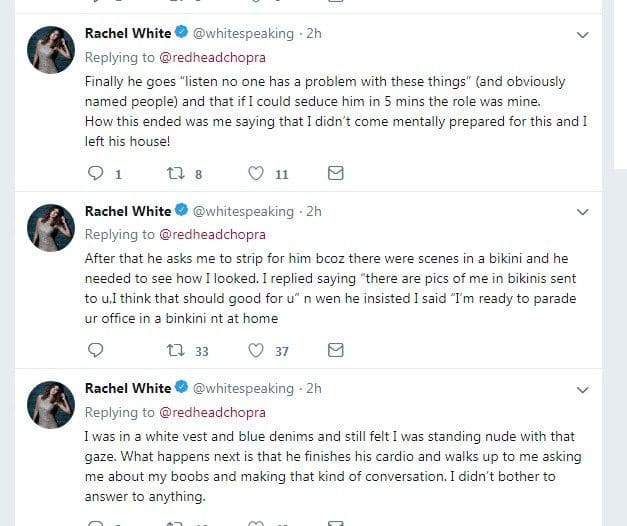This screenshot has width=627, height=526.
Task: Click the profile picture beside the "After that he asks" tweet
Action: (45, 226)
